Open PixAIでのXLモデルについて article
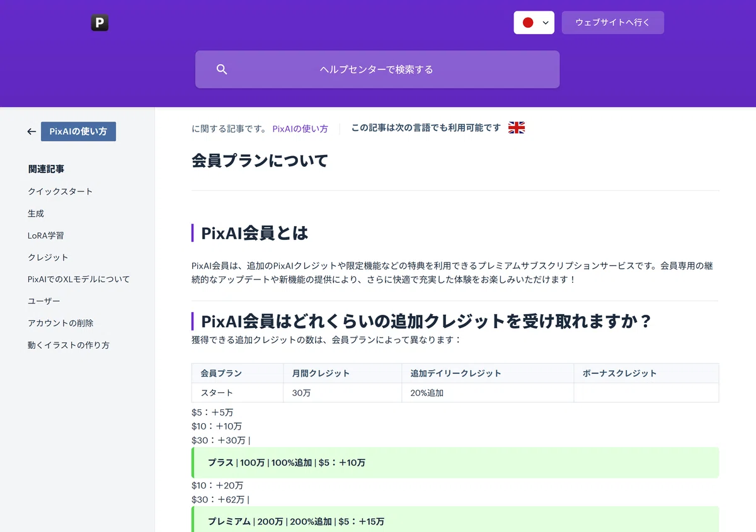 [x=79, y=279]
